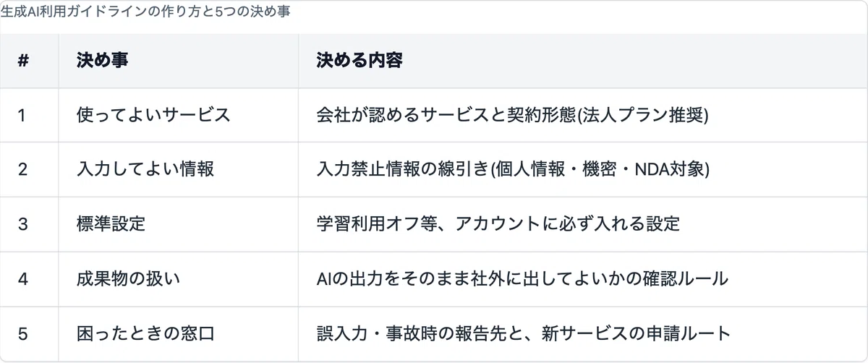The height and width of the screenshot is (363, 868).
Task: Click row number 2 cell
Action: (30, 169)
